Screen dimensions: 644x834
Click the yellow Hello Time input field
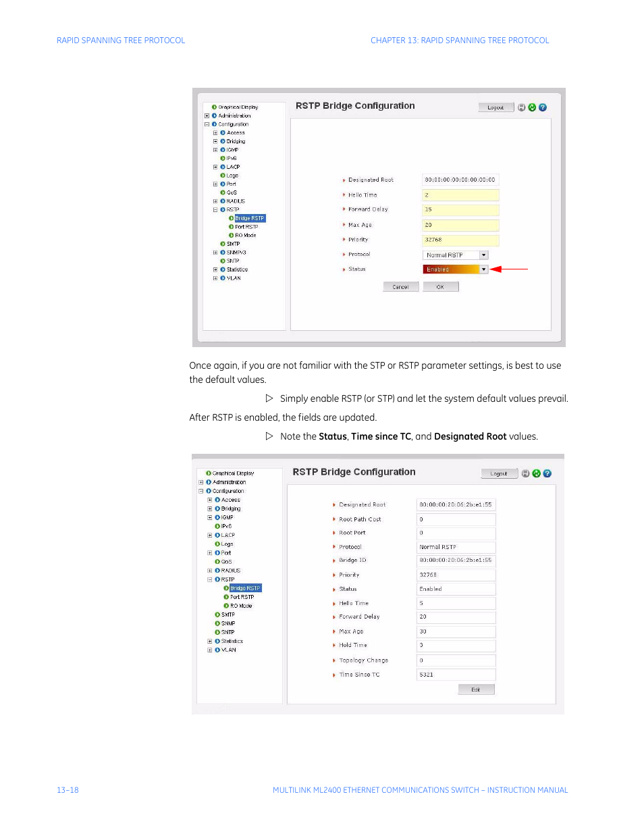click(460, 195)
